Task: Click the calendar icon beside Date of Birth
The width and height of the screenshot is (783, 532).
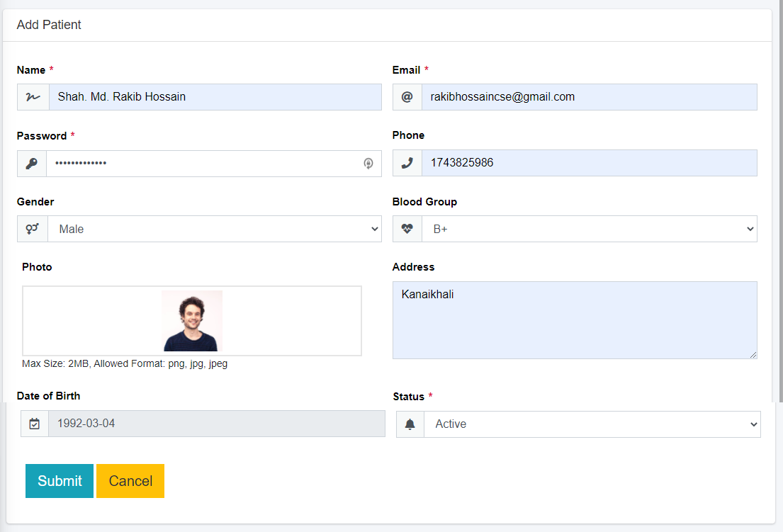Action: click(x=35, y=424)
